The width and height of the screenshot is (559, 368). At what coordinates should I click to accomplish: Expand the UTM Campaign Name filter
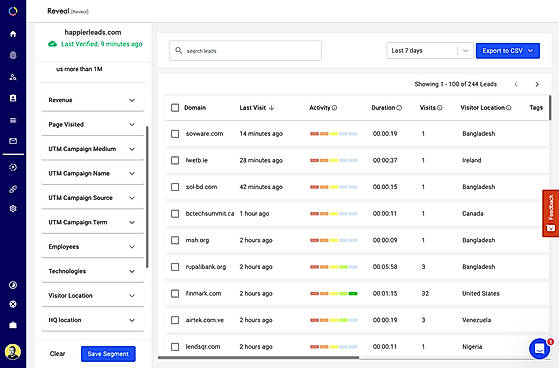point(93,173)
